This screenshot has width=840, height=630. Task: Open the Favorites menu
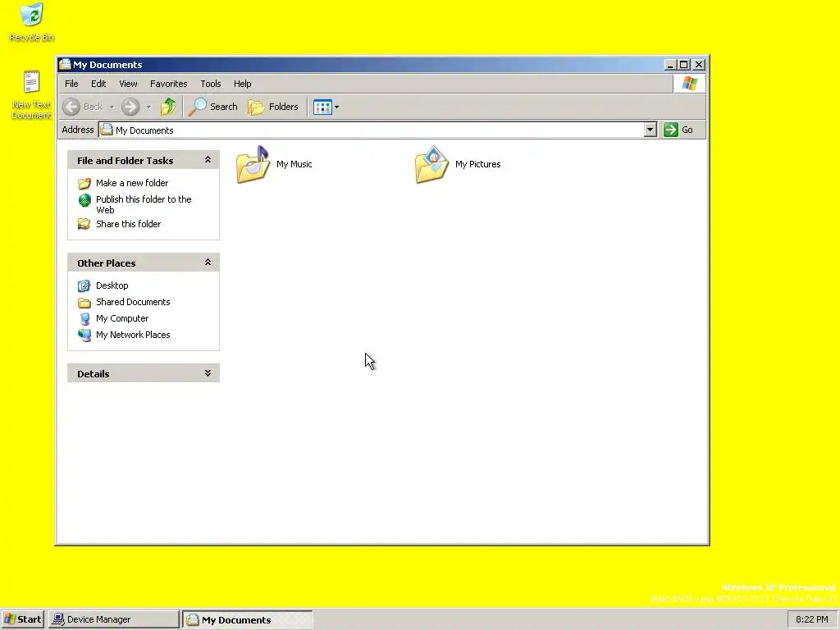(x=169, y=84)
